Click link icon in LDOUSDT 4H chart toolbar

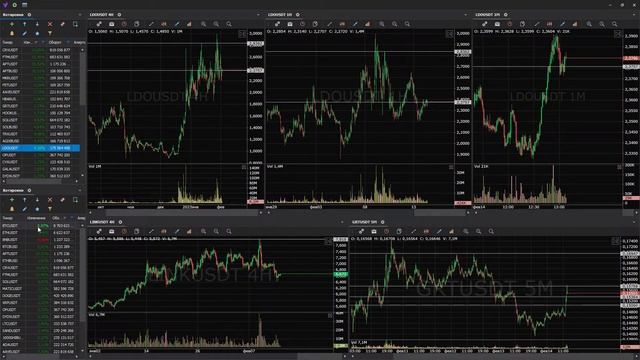pyautogui.click(x=99, y=24)
